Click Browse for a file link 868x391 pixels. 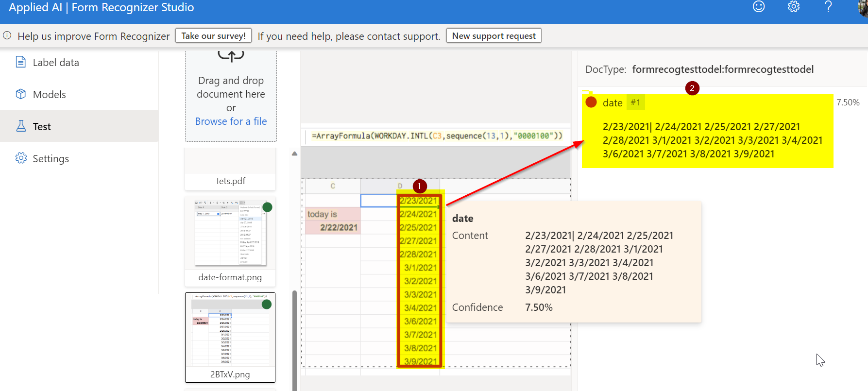pos(231,121)
